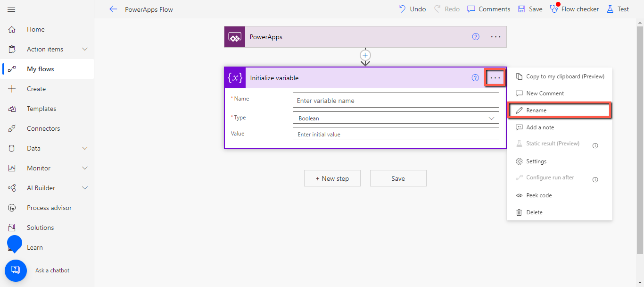Open the Ask a chatbot bubble icon
This screenshot has height=287, width=644.
[x=16, y=270]
